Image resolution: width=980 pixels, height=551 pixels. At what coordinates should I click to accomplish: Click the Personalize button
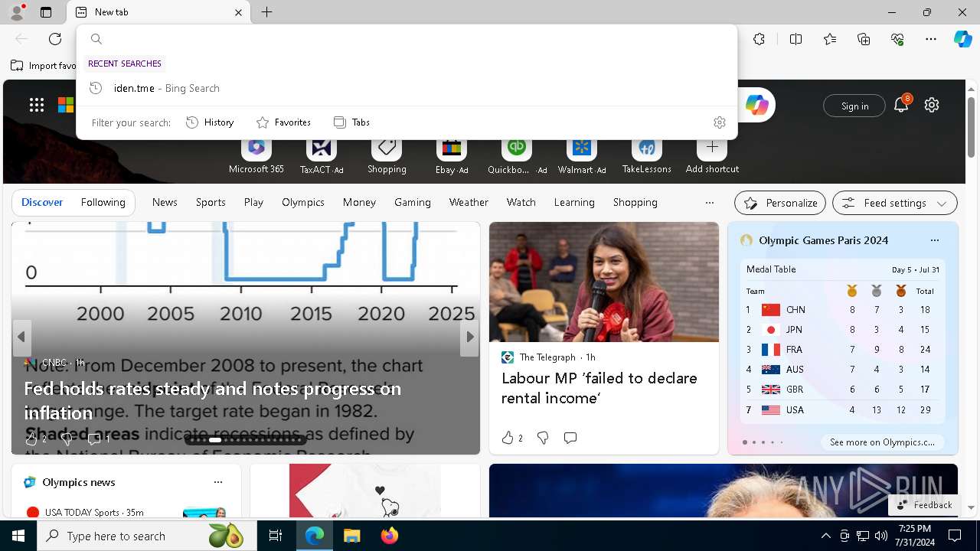point(780,203)
